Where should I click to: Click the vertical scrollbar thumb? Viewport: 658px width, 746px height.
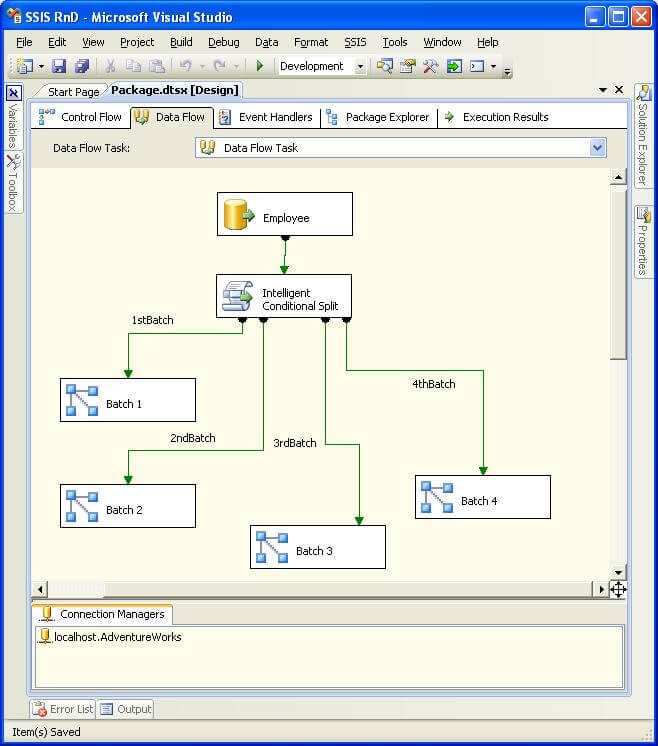coord(618,274)
